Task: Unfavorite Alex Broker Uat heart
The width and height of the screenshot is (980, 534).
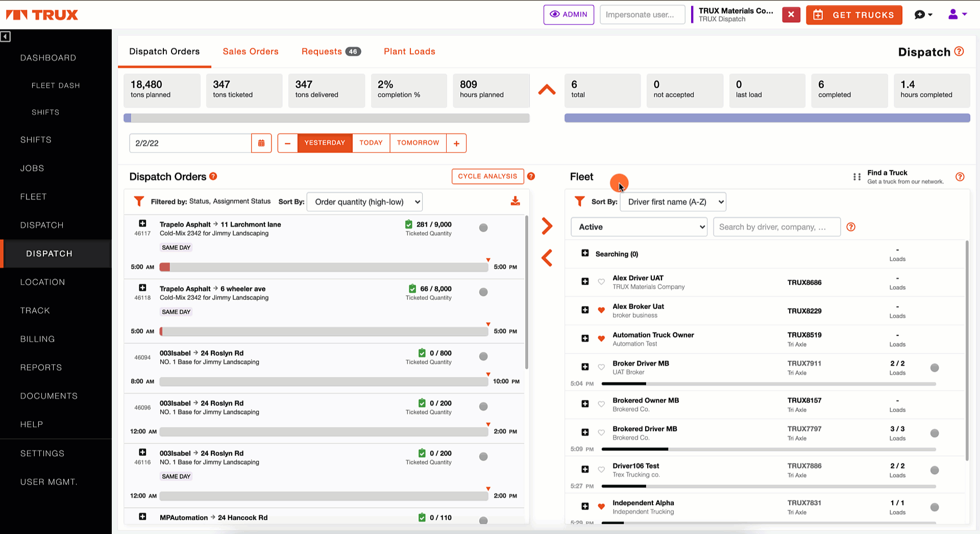Action: tap(601, 311)
